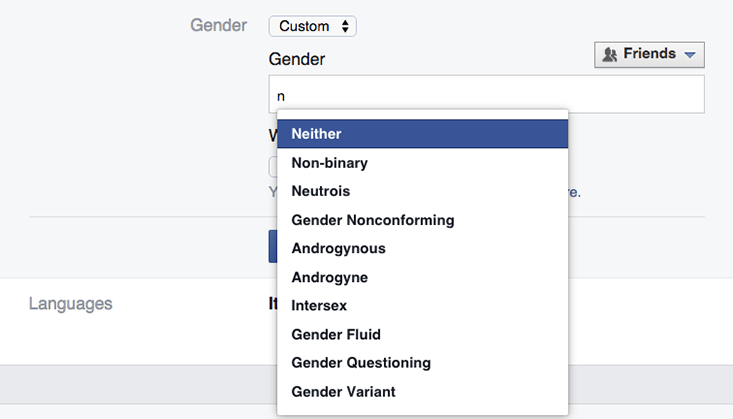This screenshot has width=733, height=419.
Task: Select Neither from the suggestions
Action: click(423, 134)
